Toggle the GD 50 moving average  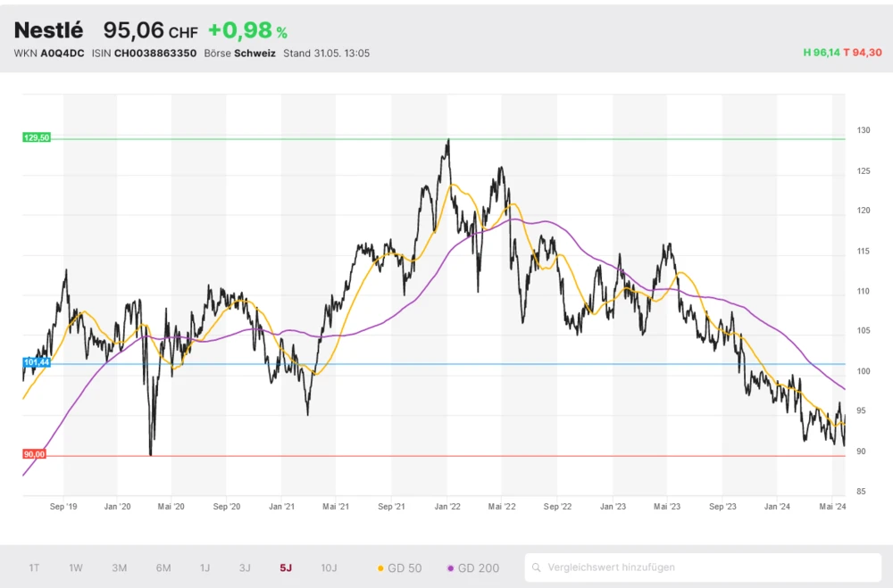point(400,567)
